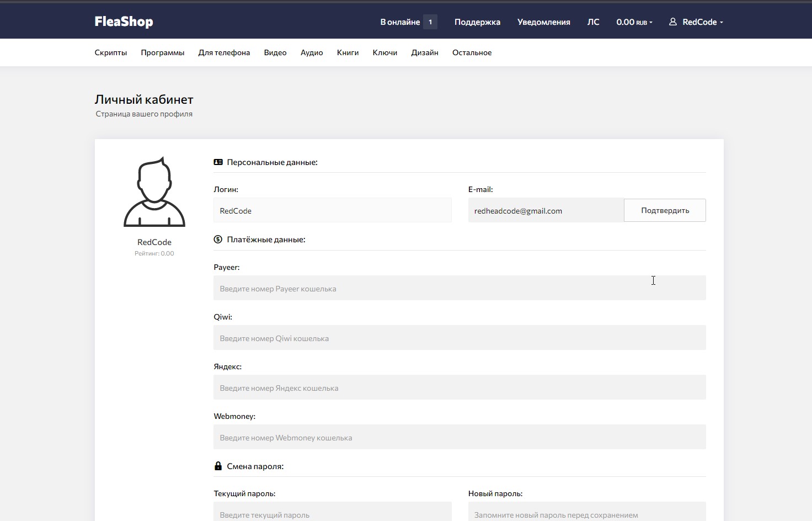Screen dimensions: 812x521
Task: Click the Payeer: field label
Action: click(x=227, y=267)
